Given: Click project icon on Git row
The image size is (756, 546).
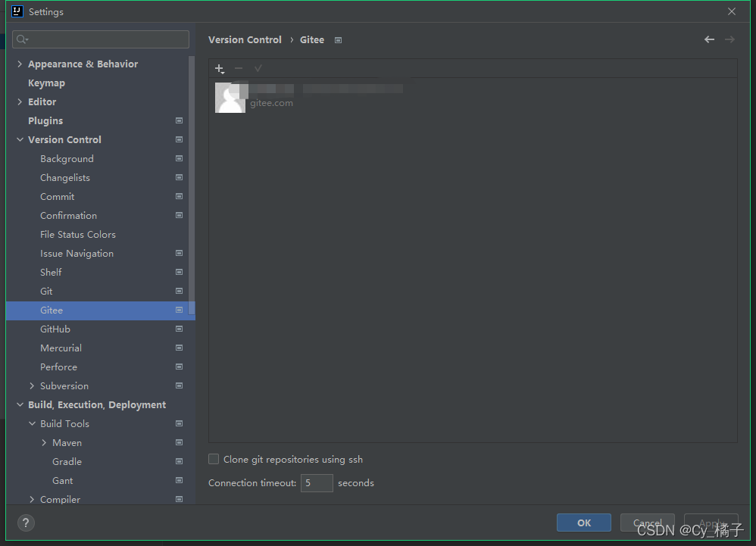Looking at the screenshot, I should point(179,291).
